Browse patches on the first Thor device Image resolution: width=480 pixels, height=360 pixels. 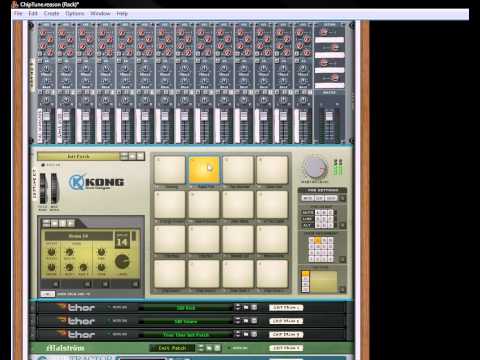246,307
